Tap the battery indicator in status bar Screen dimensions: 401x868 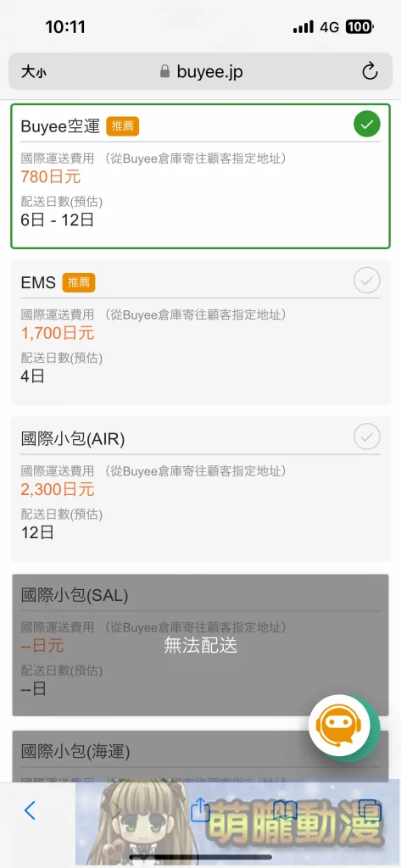click(x=359, y=26)
